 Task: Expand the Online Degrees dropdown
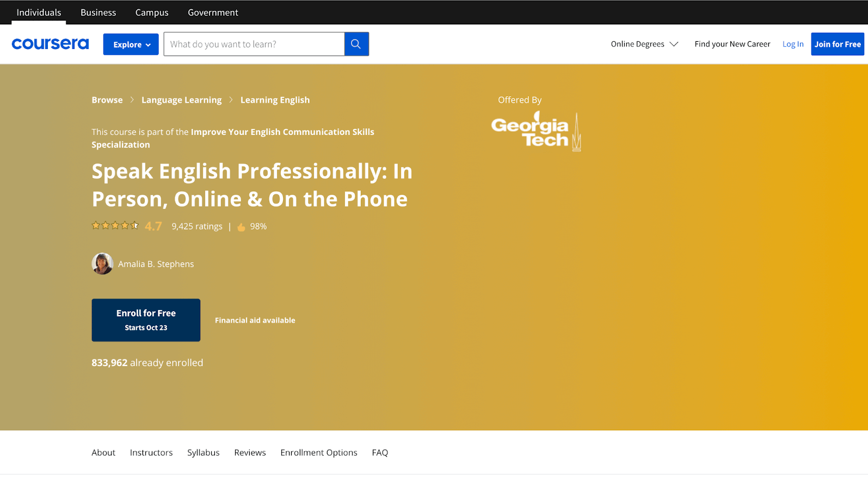(x=644, y=44)
